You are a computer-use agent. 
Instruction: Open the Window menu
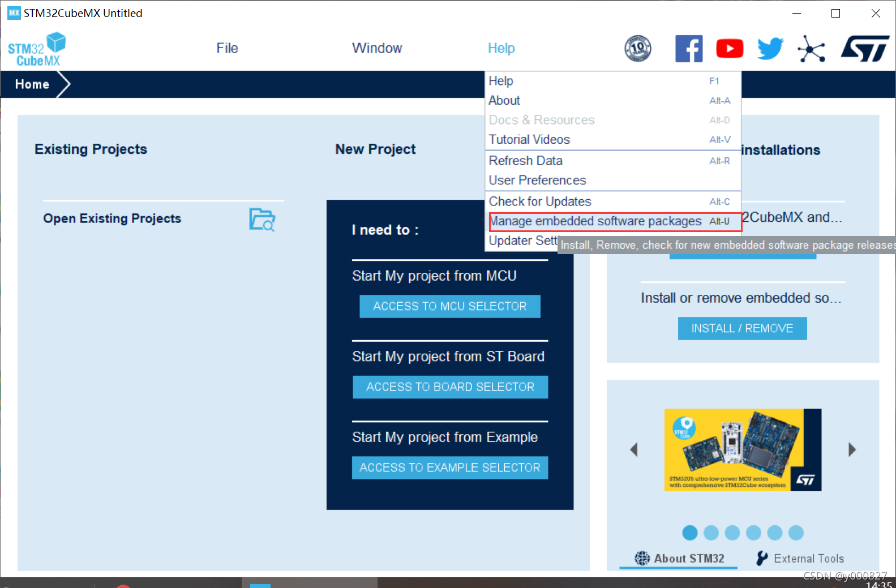click(x=377, y=48)
